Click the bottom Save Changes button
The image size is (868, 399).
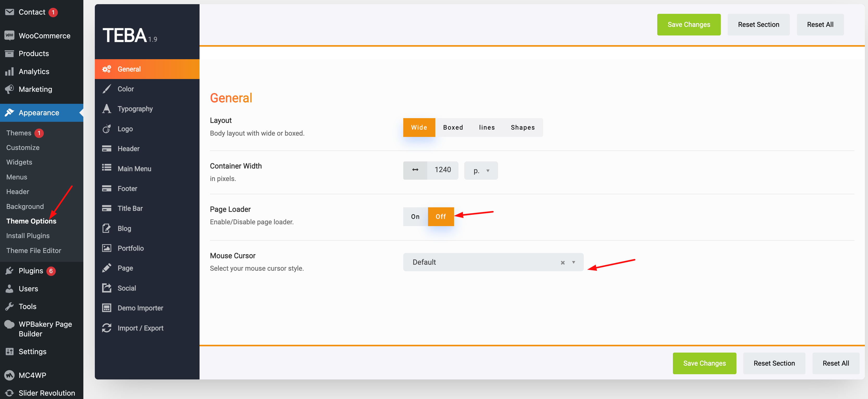tap(705, 363)
